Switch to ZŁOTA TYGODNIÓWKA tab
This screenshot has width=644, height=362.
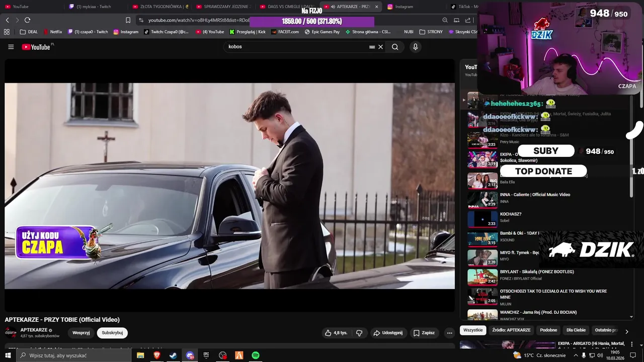click(160, 7)
